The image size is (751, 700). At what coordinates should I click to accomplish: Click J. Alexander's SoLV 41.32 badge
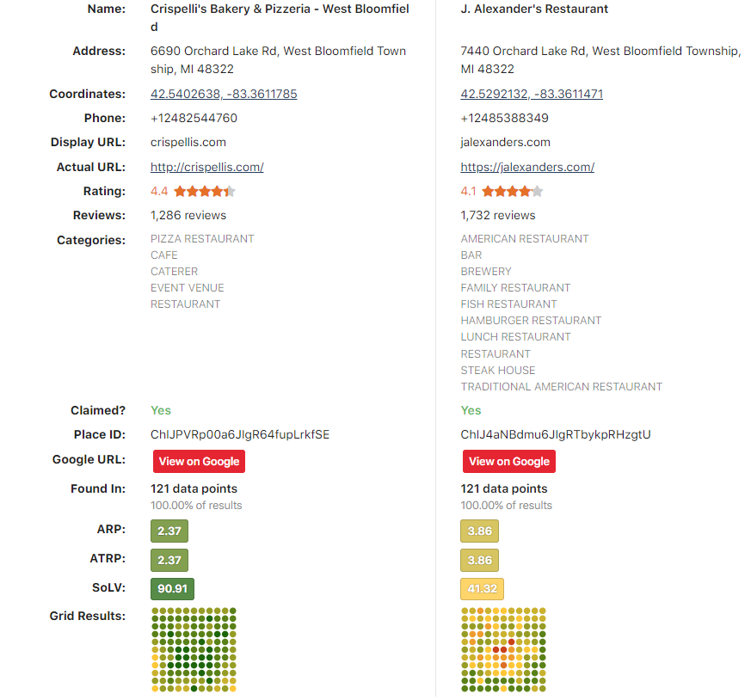pos(482,589)
